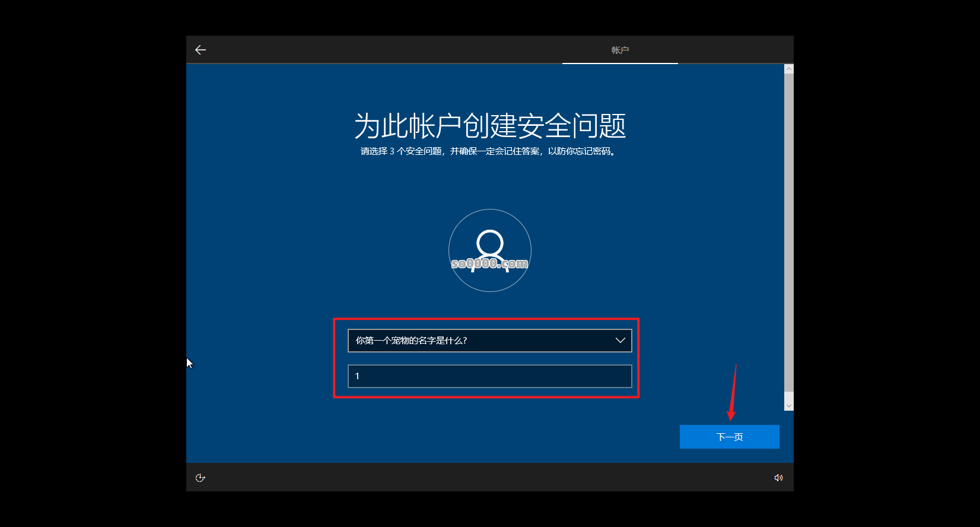The image size is (980, 527).
Task: Click the heading 为此帐户创建安全问题
Action: click(x=489, y=126)
